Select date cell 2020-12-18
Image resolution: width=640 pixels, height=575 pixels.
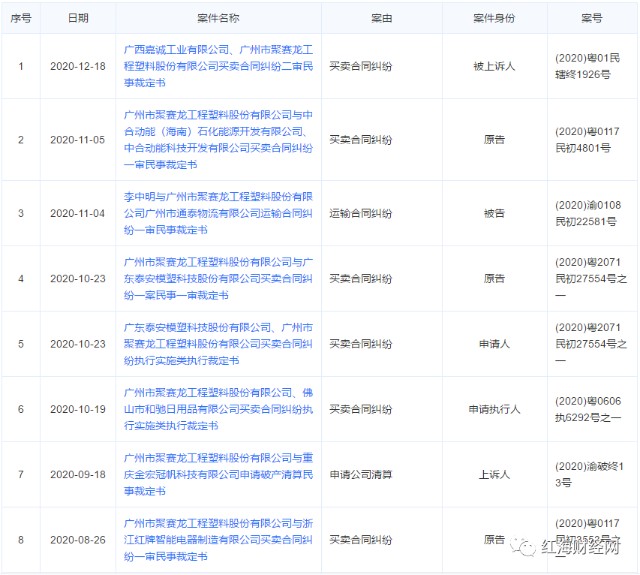[x=78, y=66]
